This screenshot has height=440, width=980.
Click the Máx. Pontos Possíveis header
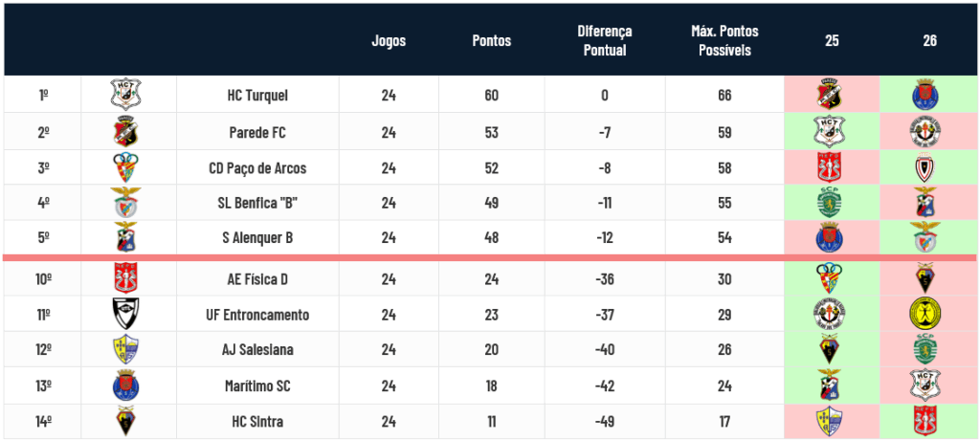(x=724, y=40)
